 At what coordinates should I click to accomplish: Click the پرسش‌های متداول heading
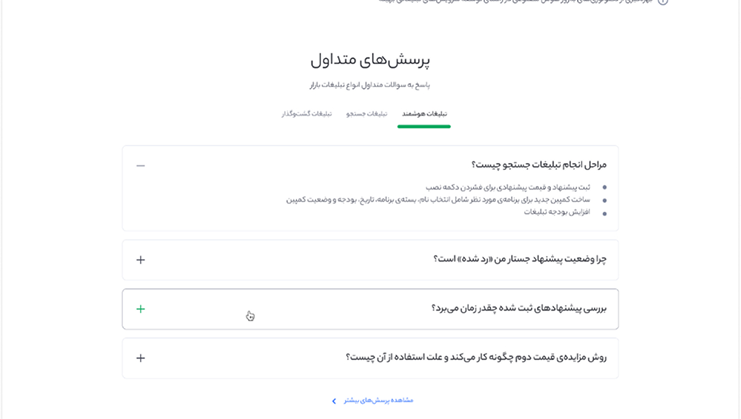click(370, 60)
